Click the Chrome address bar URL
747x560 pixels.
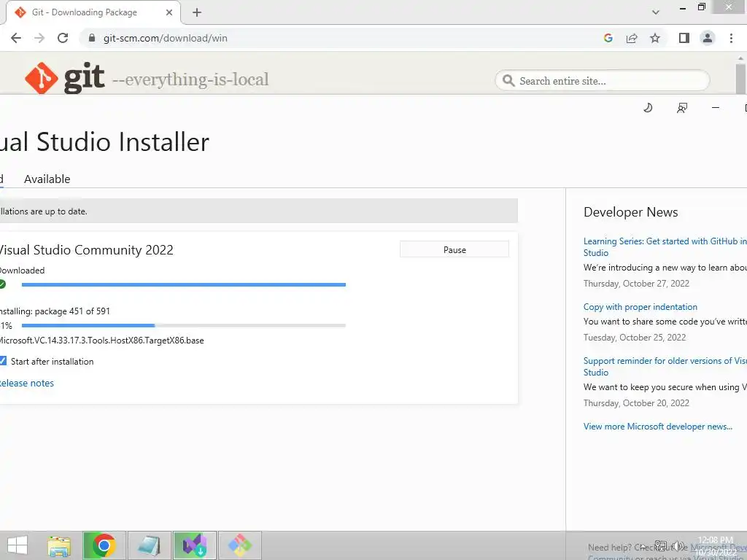click(165, 38)
